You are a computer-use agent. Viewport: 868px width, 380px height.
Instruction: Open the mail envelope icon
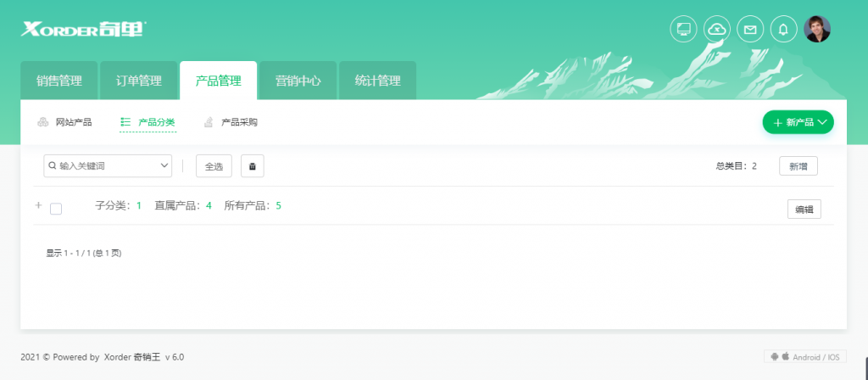pyautogui.click(x=750, y=29)
